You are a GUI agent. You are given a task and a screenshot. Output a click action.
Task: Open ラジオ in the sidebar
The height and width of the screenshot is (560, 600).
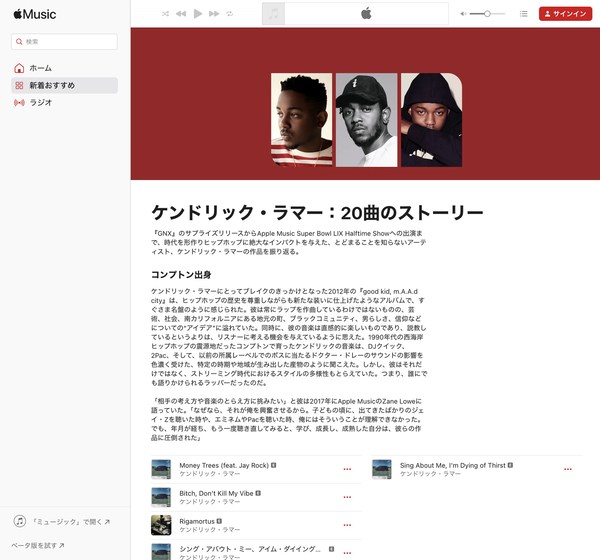pos(64,102)
